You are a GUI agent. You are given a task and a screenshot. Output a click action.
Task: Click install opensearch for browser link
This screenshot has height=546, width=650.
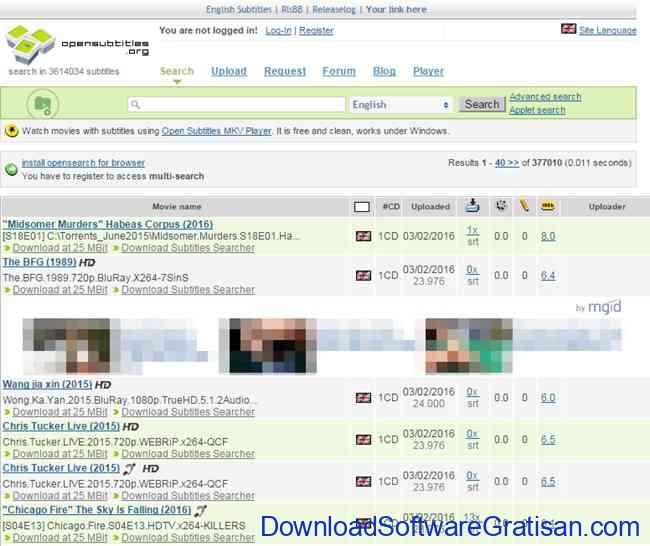click(x=83, y=163)
